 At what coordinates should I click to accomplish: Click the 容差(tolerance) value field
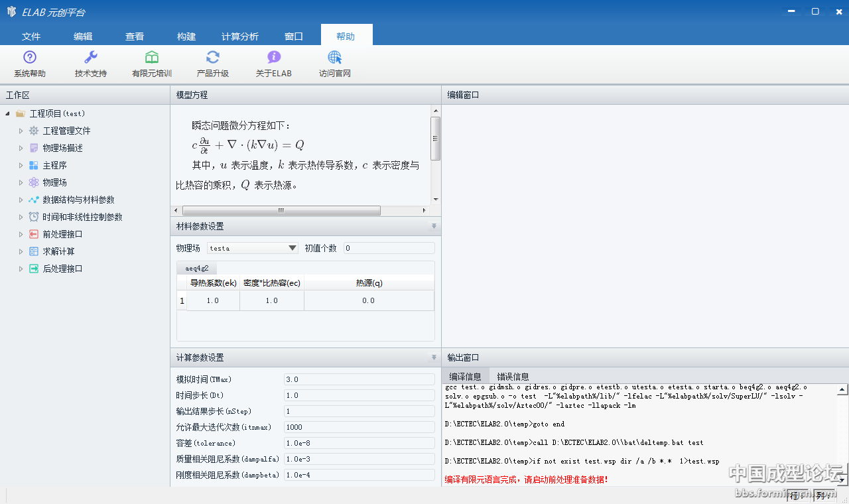(358, 443)
